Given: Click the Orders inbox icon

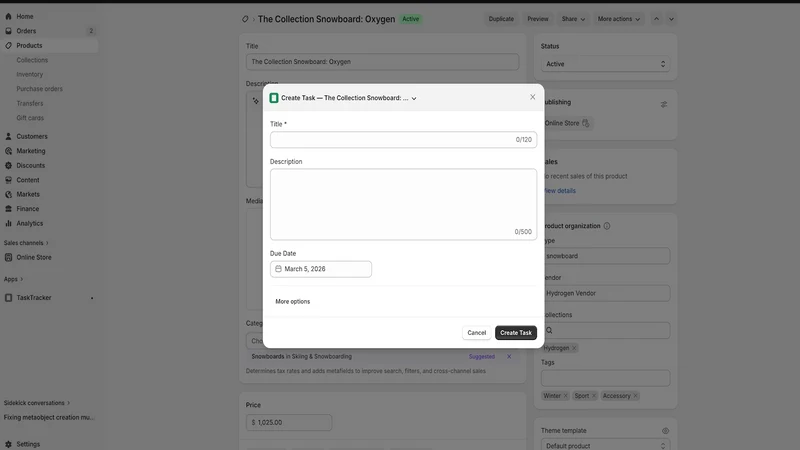Looking at the screenshot, I should pos(8,31).
